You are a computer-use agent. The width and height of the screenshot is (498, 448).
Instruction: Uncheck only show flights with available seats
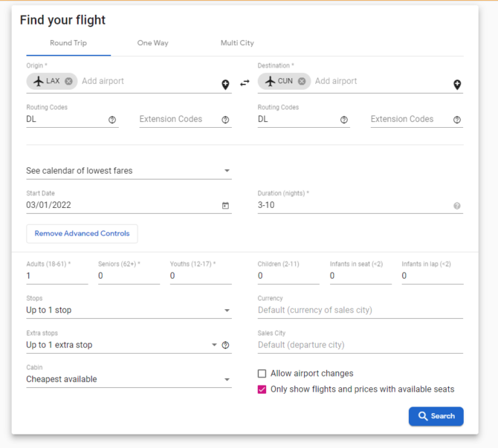262,389
